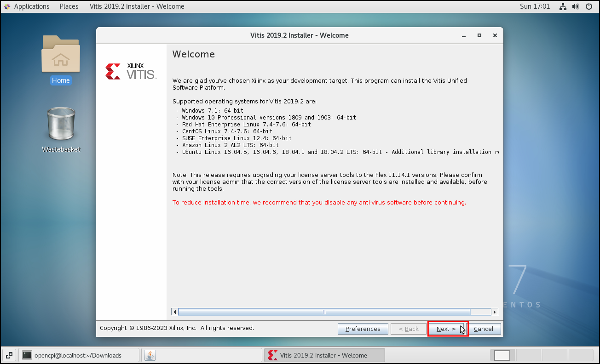This screenshot has width=600, height=364.
Task: Click the Ubuntu Linux supported versions line
Action: pos(337,152)
